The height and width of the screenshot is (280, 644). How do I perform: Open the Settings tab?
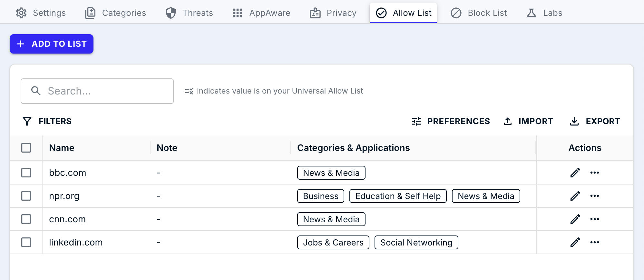coord(41,13)
